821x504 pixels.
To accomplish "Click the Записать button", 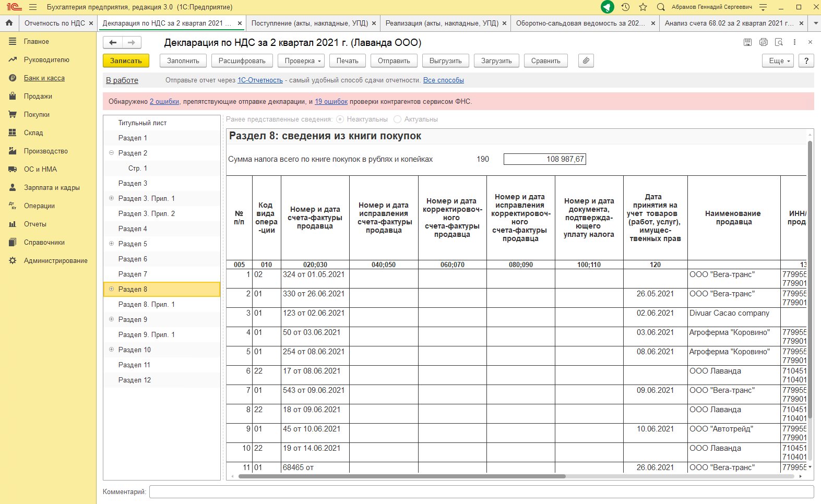I will click(x=126, y=61).
